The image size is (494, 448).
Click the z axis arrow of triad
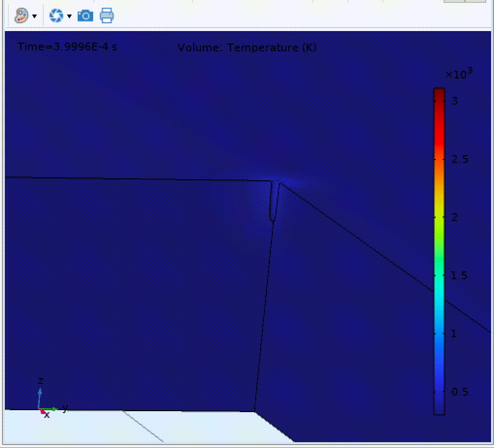pos(40,393)
